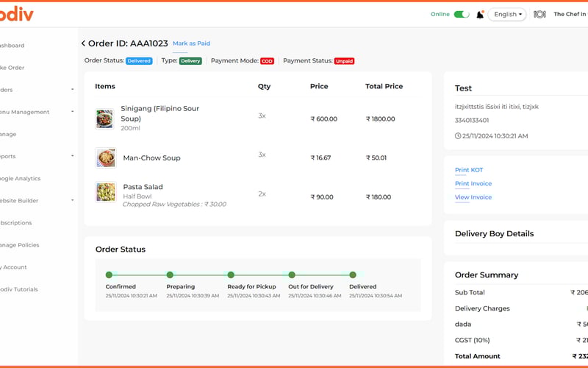Click the Sinigang (Filipino Sour Soup) item name
588x368 pixels.
click(160, 113)
